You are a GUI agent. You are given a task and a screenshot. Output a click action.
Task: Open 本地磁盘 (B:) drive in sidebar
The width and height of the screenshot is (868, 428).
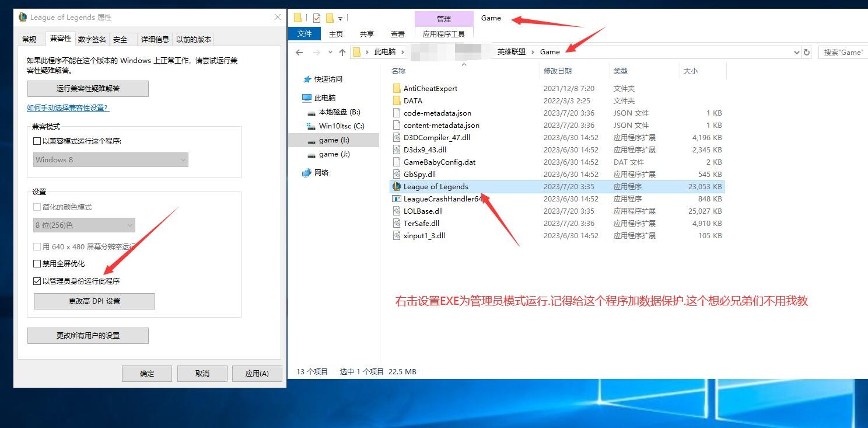point(339,112)
